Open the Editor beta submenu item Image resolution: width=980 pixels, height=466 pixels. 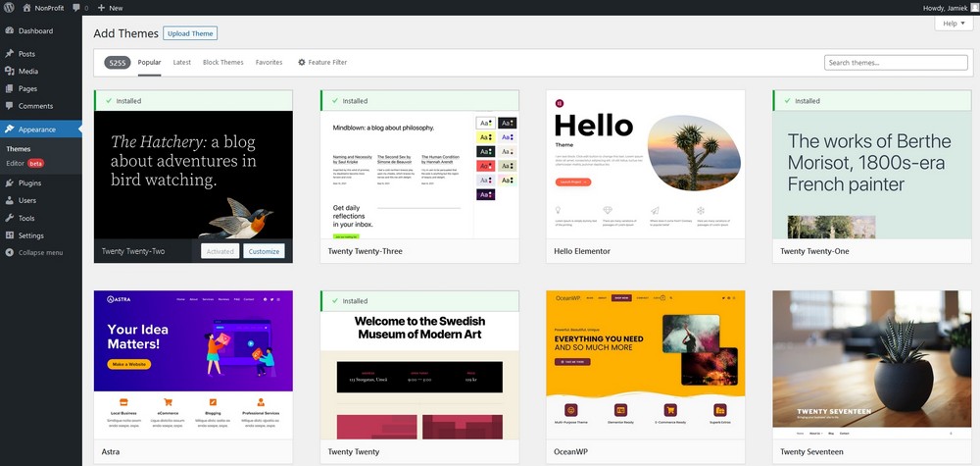(25, 163)
